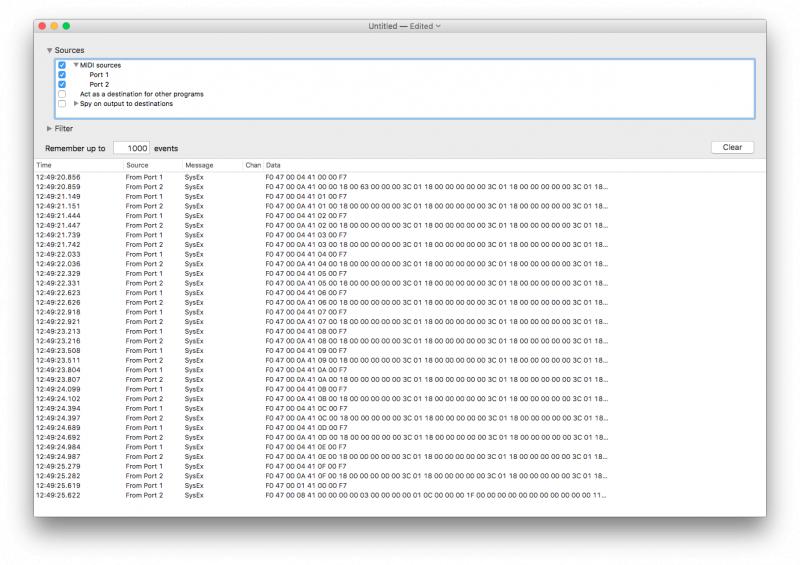Select the Port 1 tree row label
This screenshot has height=565, width=800.
pos(99,75)
